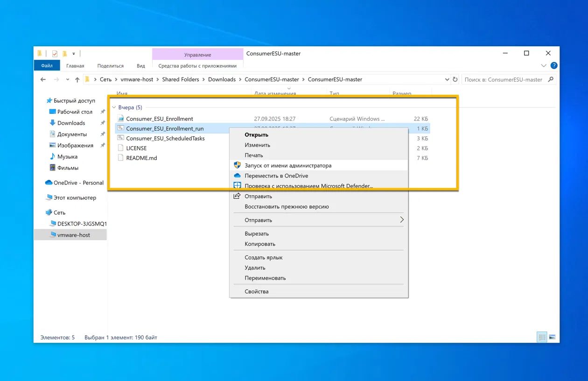Navigate to Shared Folders breadcrumb
Viewport: 588px width, 381px height.
point(181,79)
